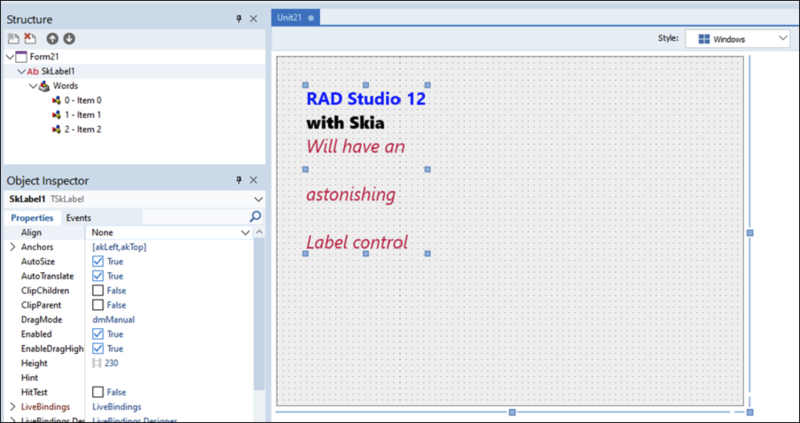Click the form's bottom-edge resize handle
The width and height of the screenshot is (800, 423).
512,412
